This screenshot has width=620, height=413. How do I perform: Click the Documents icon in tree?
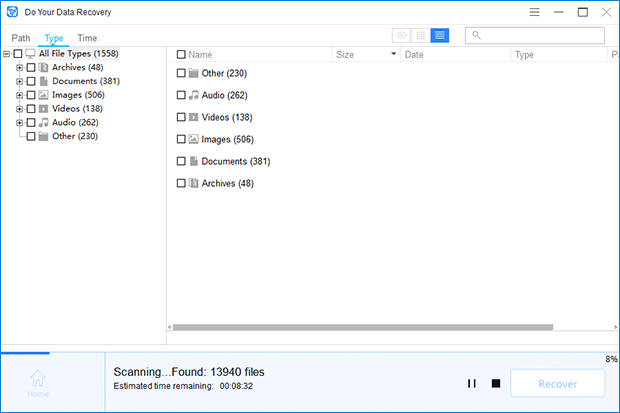[x=43, y=81]
